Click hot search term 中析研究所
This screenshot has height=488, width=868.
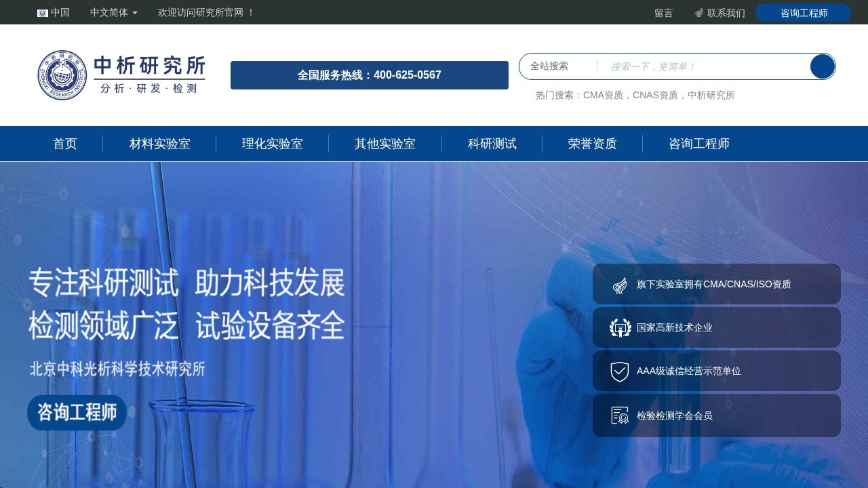(711, 95)
